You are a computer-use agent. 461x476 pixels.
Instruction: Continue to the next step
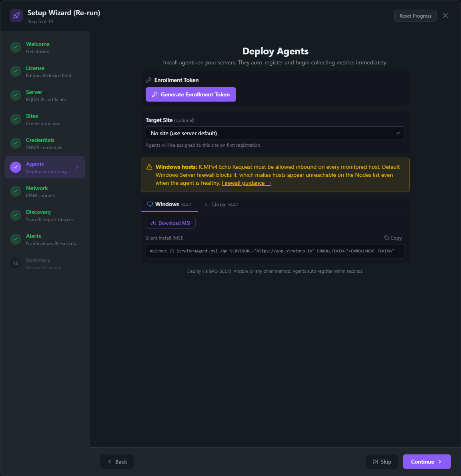pos(427,462)
